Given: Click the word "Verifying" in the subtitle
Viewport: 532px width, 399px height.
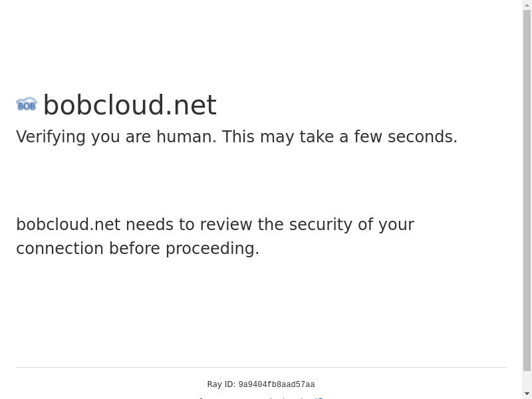Looking at the screenshot, I should pos(51,137).
